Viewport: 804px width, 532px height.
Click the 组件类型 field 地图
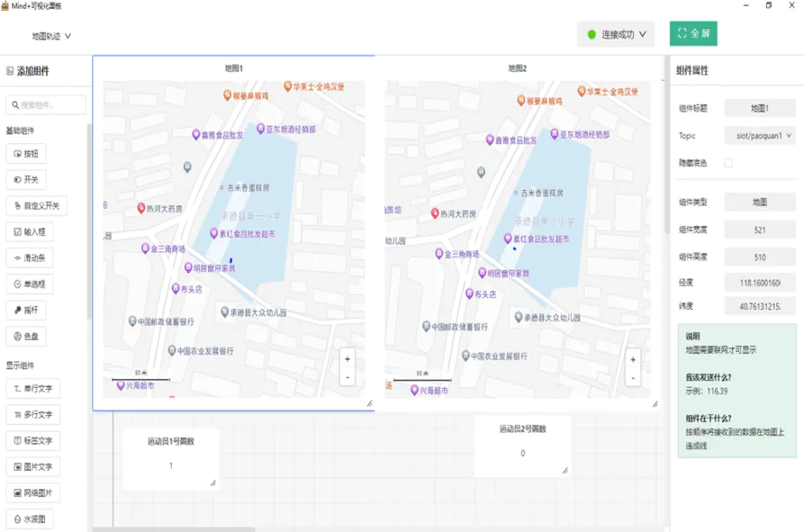coord(760,202)
